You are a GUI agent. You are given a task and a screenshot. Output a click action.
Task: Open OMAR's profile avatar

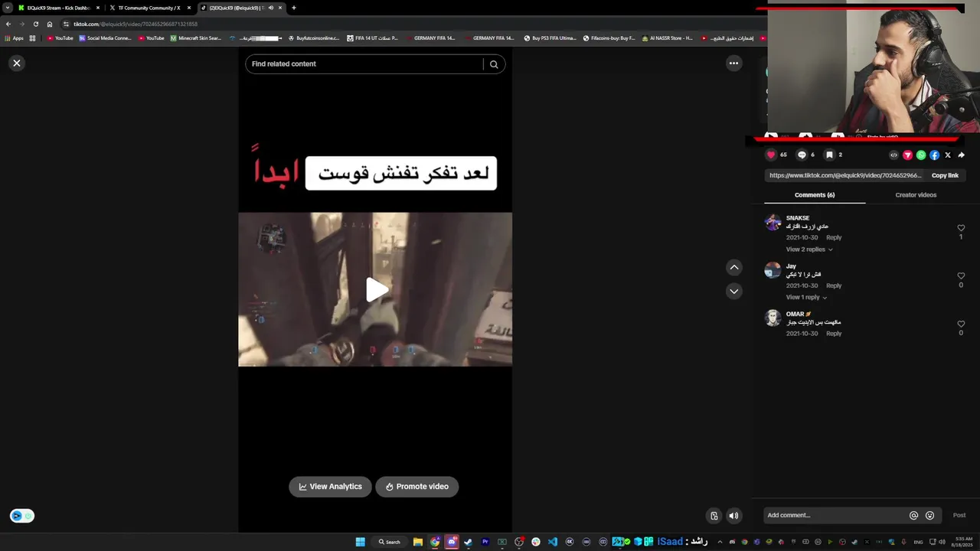(773, 318)
